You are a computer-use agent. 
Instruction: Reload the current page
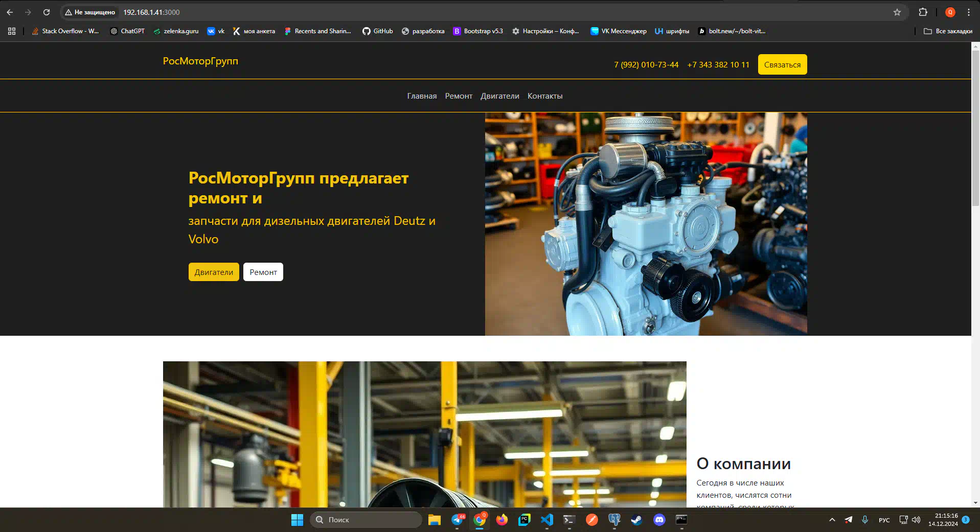(x=47, y=12)
